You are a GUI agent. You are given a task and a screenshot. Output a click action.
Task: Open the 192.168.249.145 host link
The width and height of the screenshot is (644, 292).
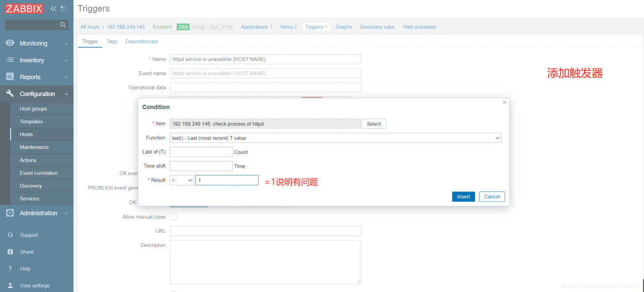click(126, 27)
